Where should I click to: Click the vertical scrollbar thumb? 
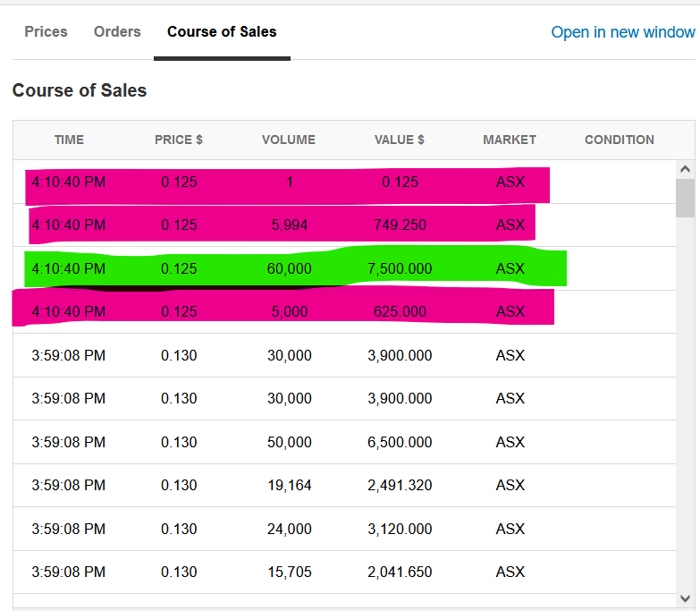tap(686, 198)
